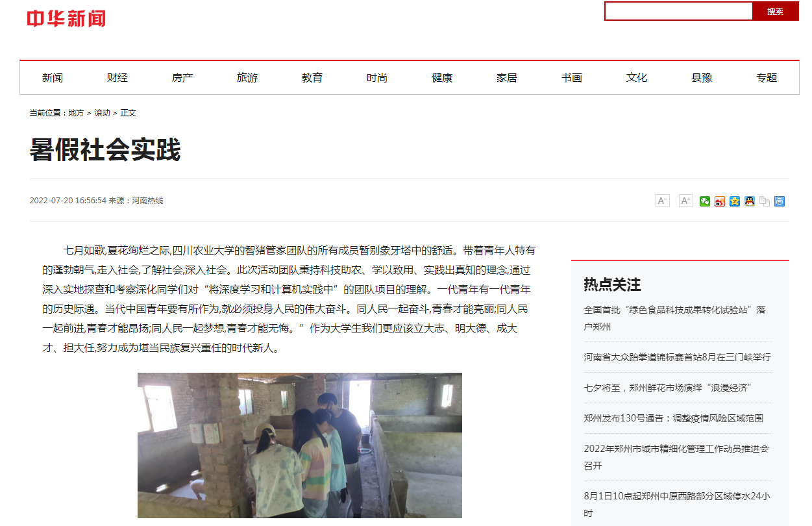This screenshot has width=812, height=526.
Task: Open the 专题 navigation item
Action: [767, 78]
